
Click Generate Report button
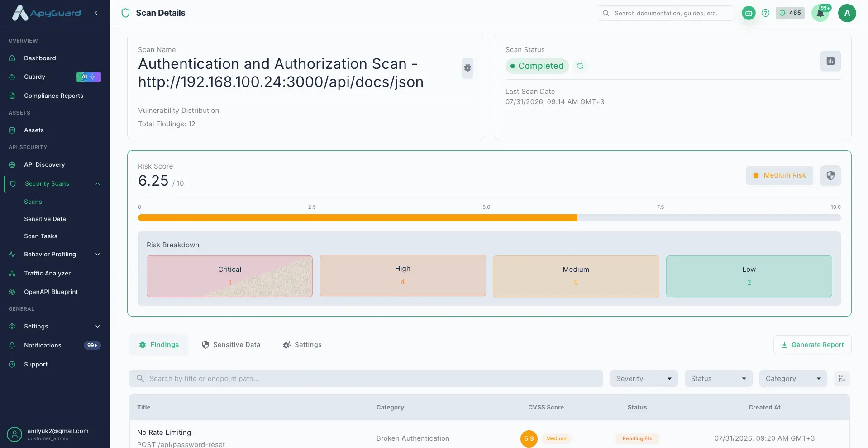pyautogui.click(x=812, y=345)
